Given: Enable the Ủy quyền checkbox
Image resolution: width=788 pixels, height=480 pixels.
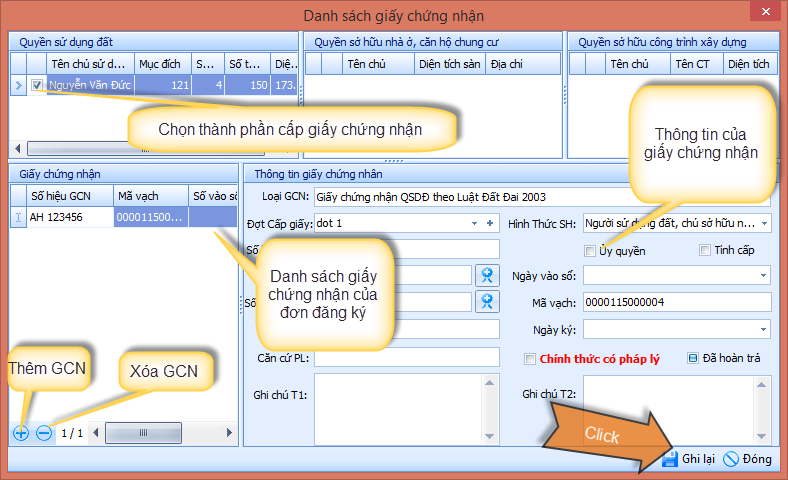Looking at the screenshot, I should coord(591,250).
